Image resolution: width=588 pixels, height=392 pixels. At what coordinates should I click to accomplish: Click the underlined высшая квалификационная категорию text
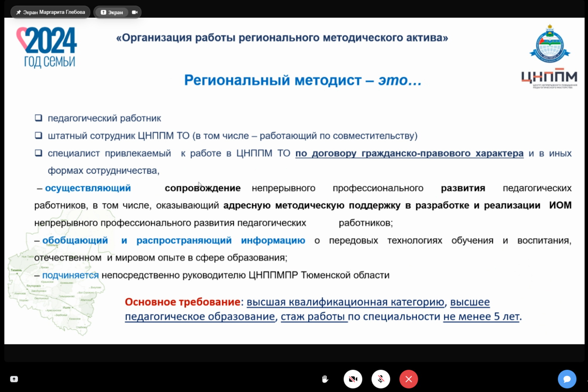coord(345,302)
